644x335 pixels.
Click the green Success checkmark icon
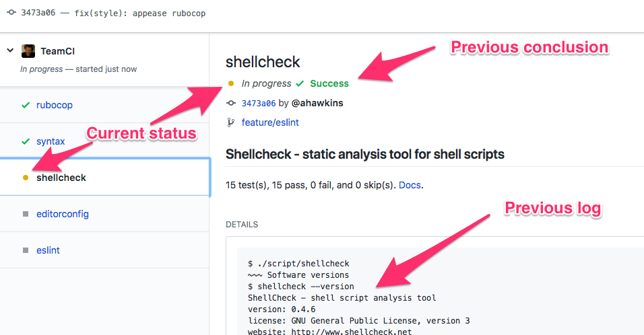coord(300,83)
